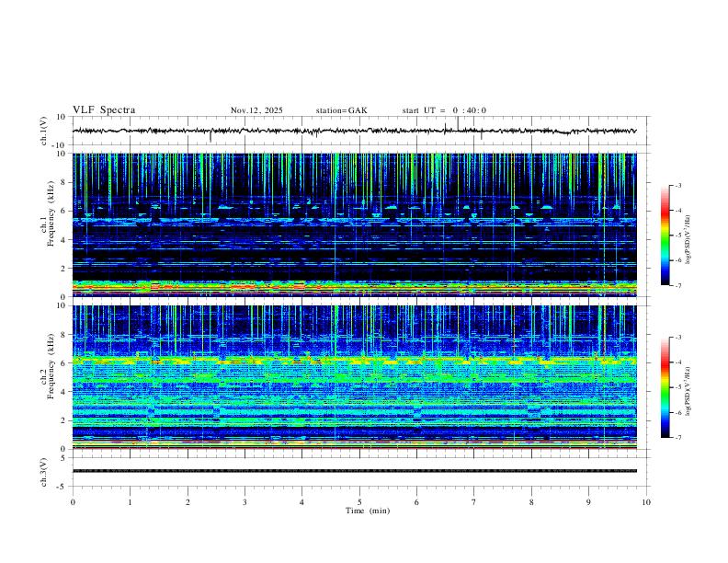Click the ch.2 spectrogram color bar
The width and height of the screenshot is (728, 563).
pos(665,387)
